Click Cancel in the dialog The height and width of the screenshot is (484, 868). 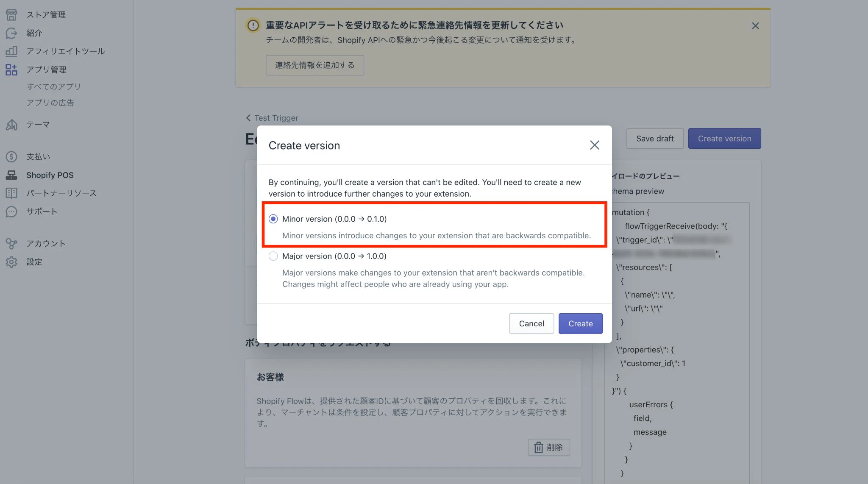(531, 323)
